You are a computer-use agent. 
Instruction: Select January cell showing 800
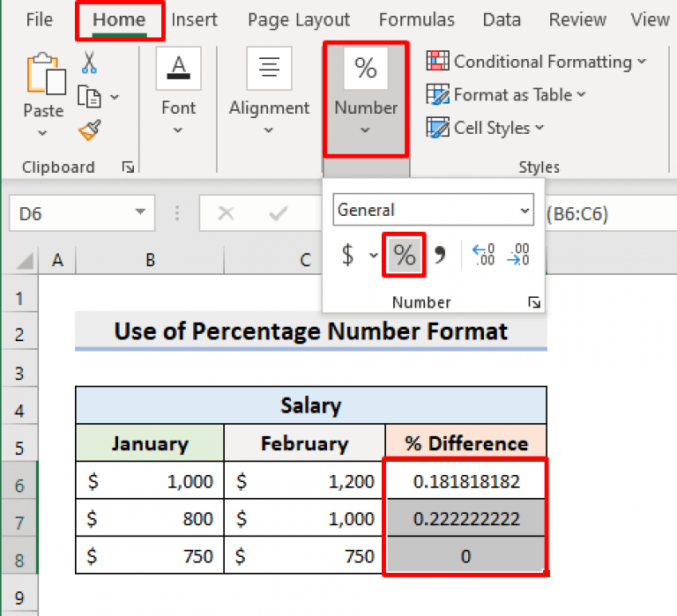pos(150,518)
